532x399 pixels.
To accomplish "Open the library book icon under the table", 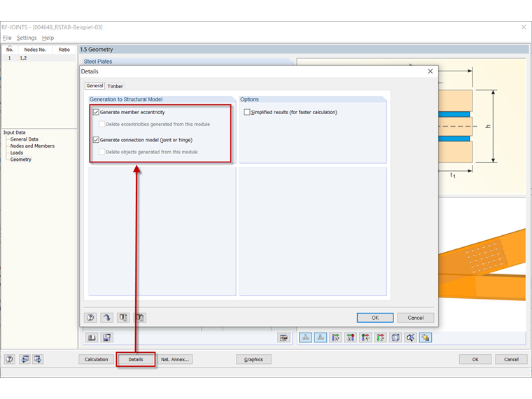I will pyautogui.click(x=92, y=337).
